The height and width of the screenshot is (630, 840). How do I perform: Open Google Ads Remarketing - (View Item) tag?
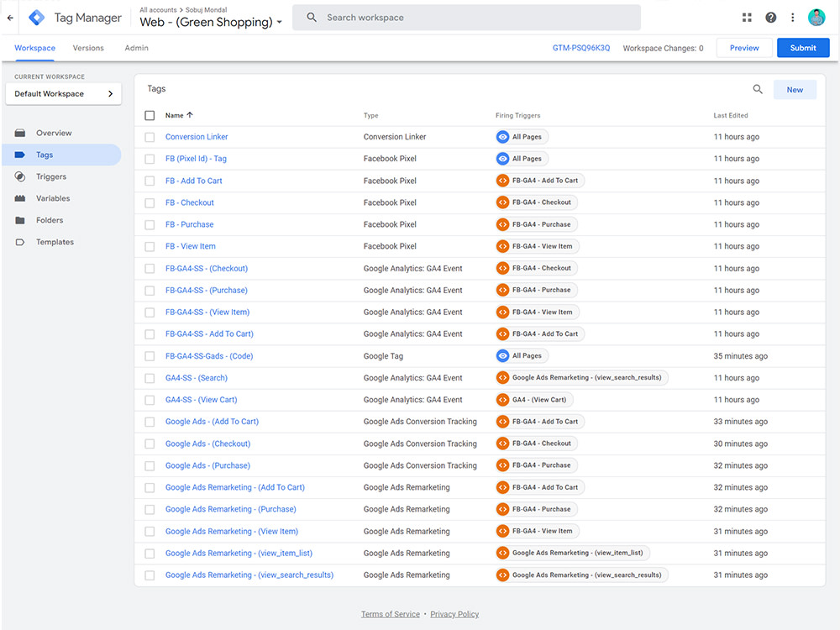(232, 532)
